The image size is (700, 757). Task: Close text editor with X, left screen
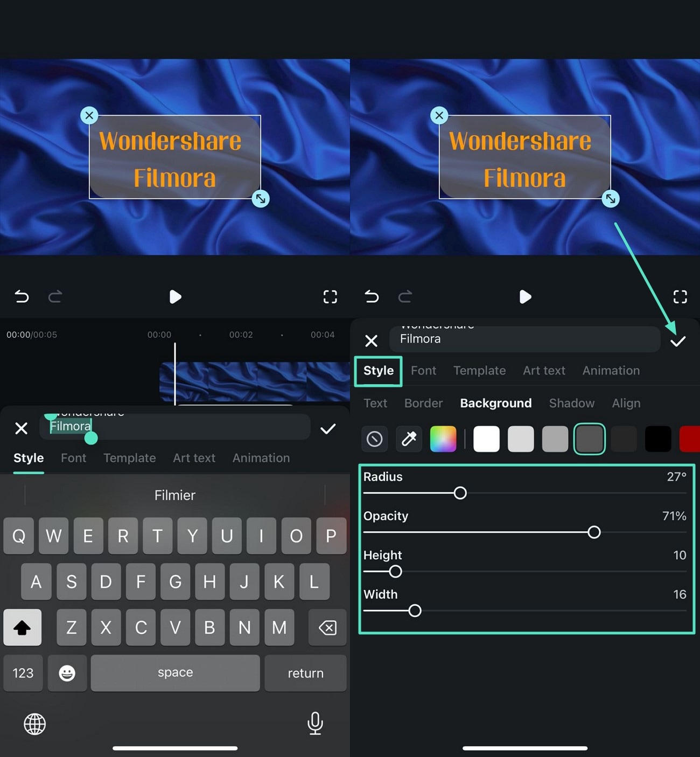click(22, 428)
